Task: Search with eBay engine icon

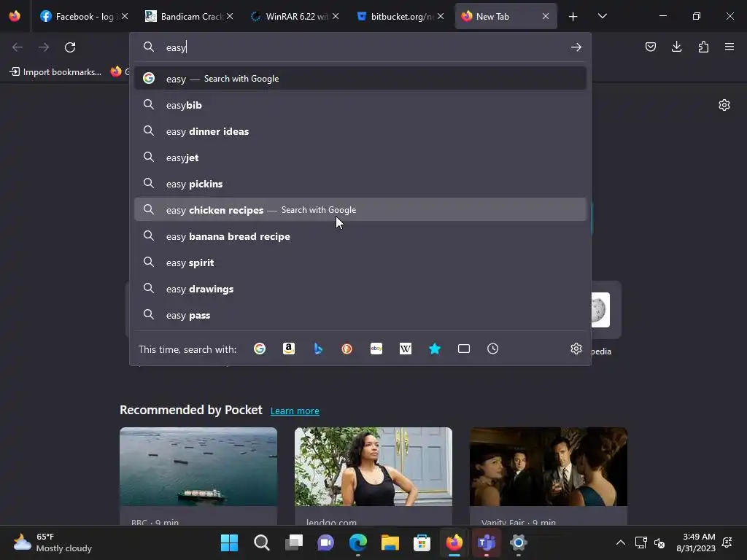Action: 376,349
